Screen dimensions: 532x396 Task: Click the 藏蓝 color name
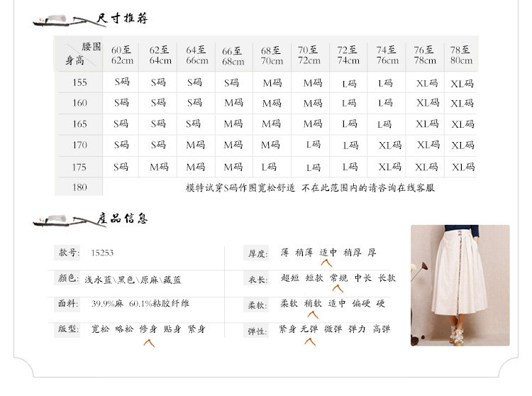click(172, 280)
